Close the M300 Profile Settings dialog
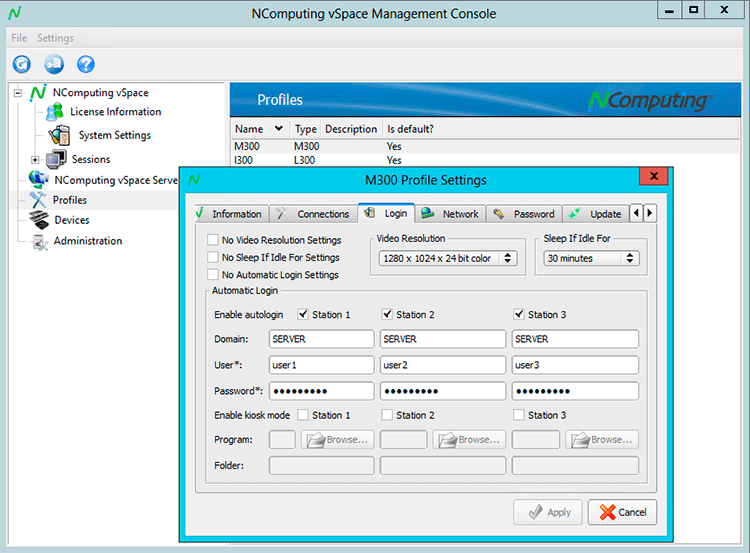Viewport: 750px width, 553px height. [654, 176]
